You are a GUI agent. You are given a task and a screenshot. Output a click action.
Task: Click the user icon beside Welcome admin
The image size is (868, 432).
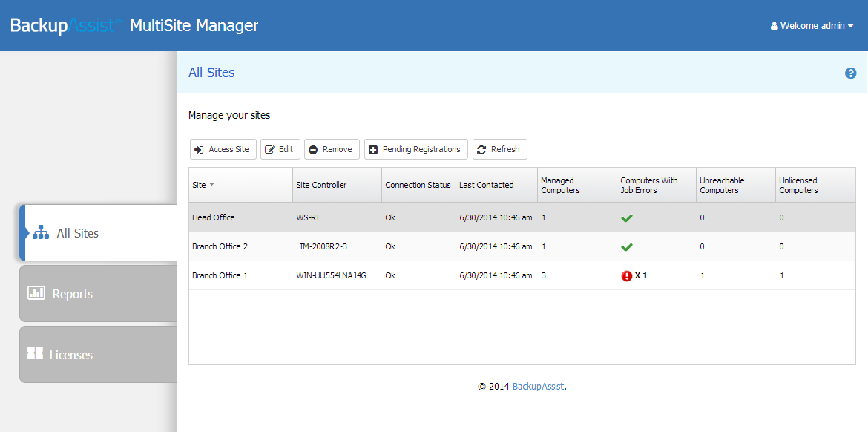pyautogui.click(x=774, y=26)
